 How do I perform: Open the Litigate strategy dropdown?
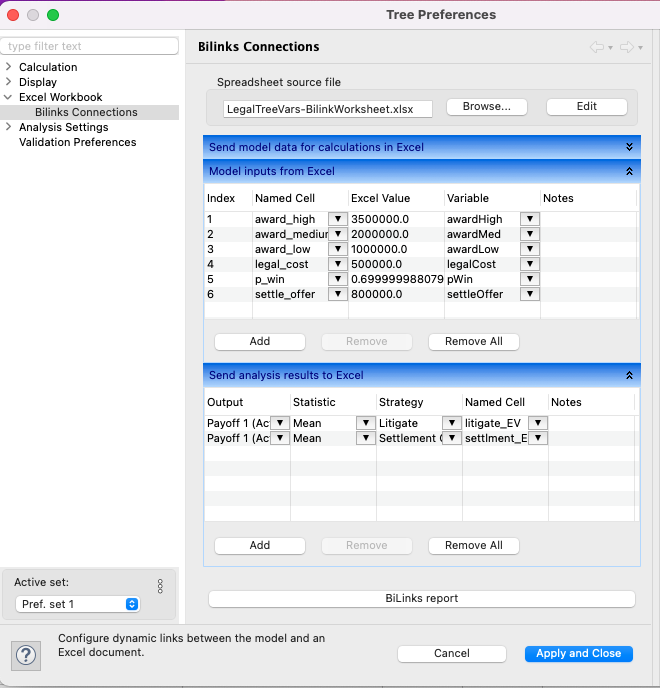click(x=451, y=423)
